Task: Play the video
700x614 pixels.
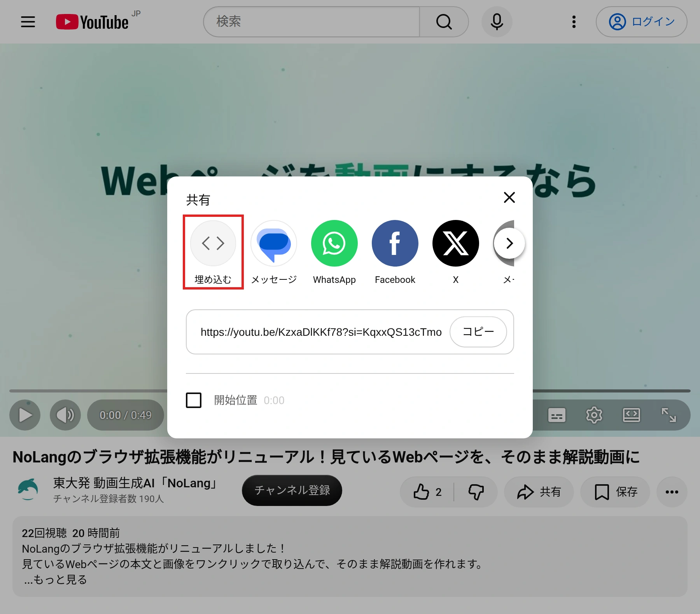Action: pyautogui.click(x=25, y=415)
